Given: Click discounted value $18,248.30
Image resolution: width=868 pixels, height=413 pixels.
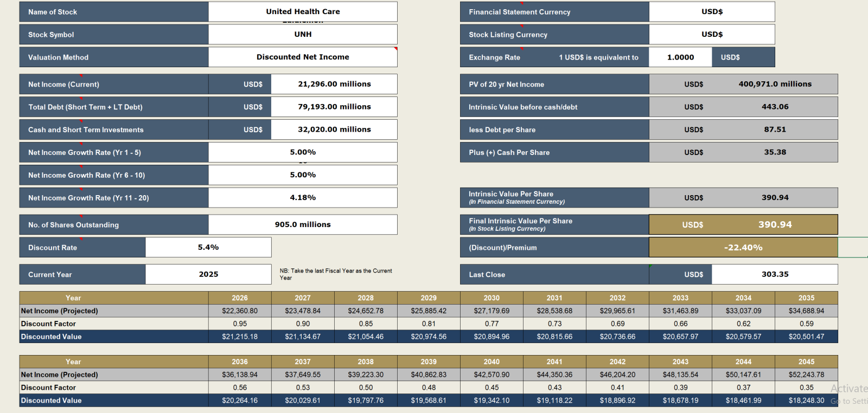Looking at the screenshot, I should tap(806, 401).
